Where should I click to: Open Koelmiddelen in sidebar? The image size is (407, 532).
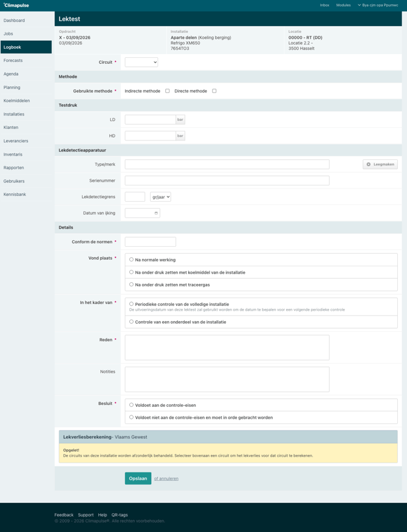click(x=26, y=101)
